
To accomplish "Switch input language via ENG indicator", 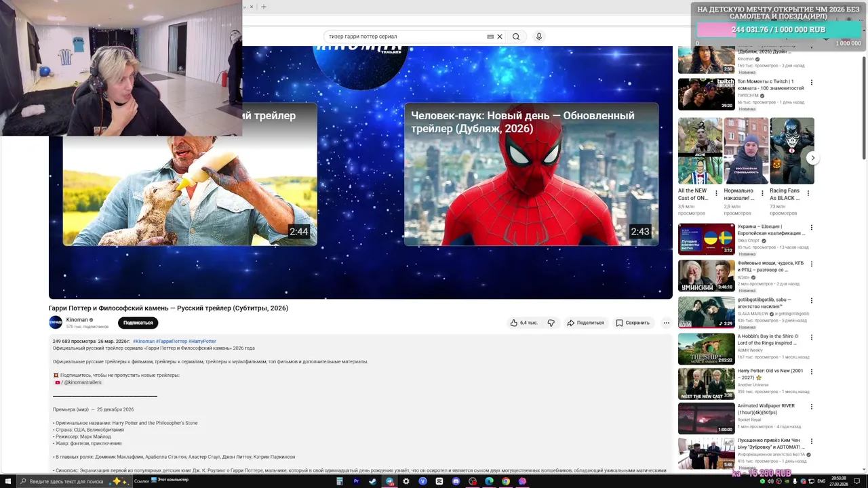I will (821, 481).
